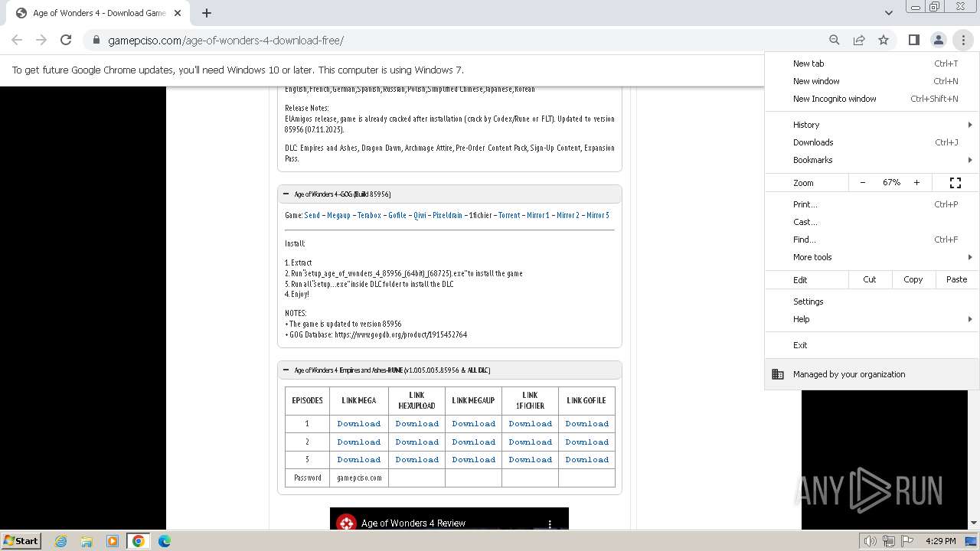Download episode 2 from LINK HEXUPLOAD
Screen dimensions: 980x551
coord(417,442)
